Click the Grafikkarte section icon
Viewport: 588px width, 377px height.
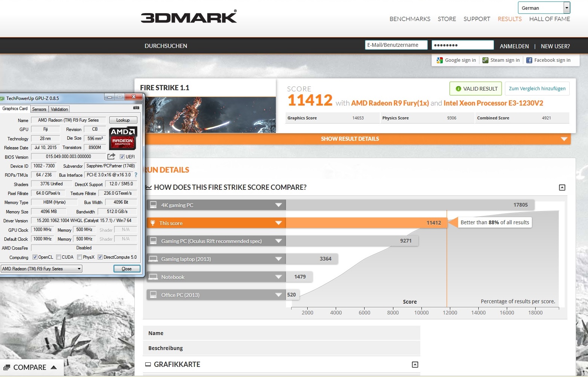[148, 364]
